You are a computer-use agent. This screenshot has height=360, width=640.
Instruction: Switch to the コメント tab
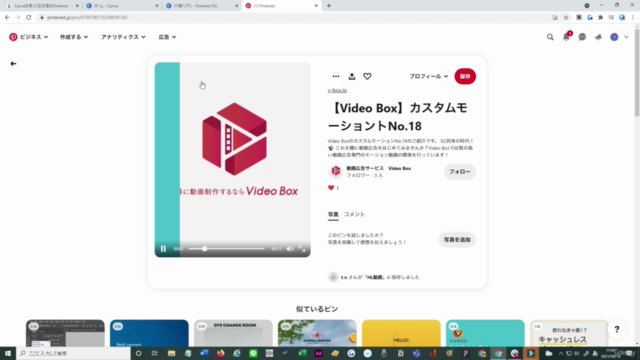[354, 214]
